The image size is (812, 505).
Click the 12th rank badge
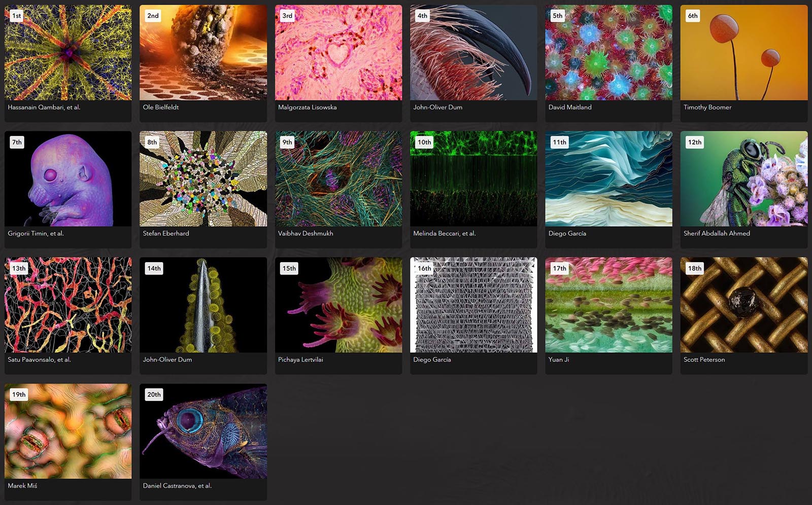[x=695, y=142]
